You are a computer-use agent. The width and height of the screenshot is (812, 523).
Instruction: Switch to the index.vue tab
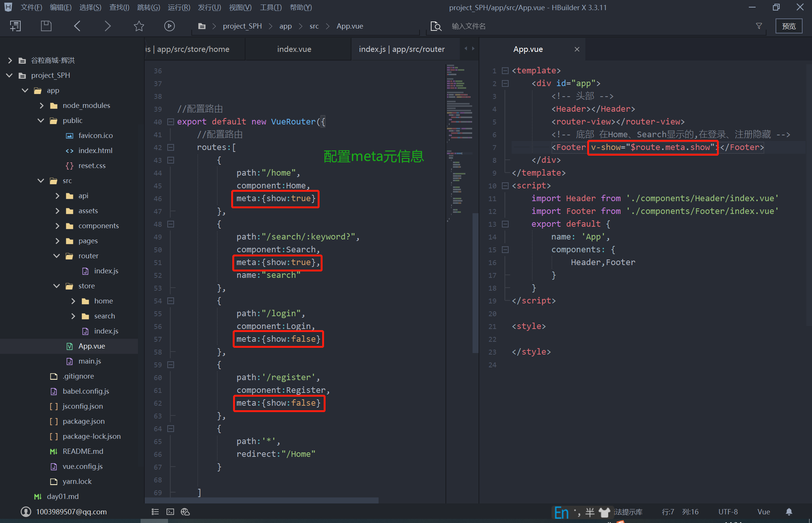[294, 49]
